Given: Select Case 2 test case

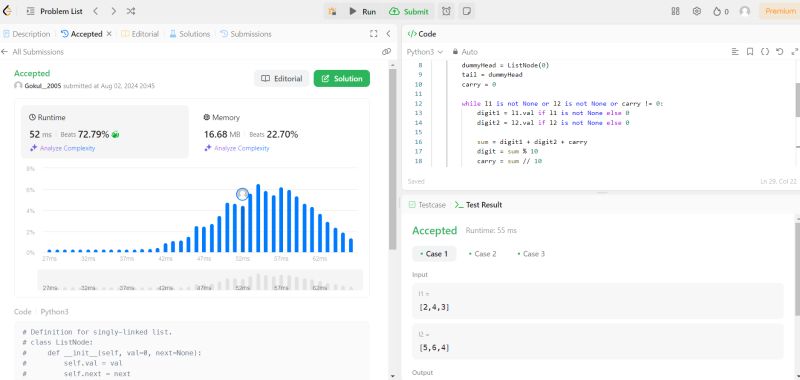Looking at the screenshot, I should tap(482, 254).
